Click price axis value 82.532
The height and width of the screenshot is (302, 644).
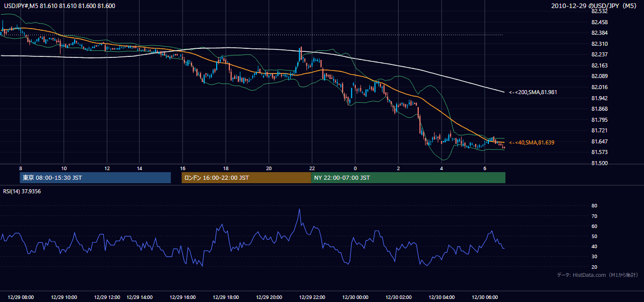600,11
